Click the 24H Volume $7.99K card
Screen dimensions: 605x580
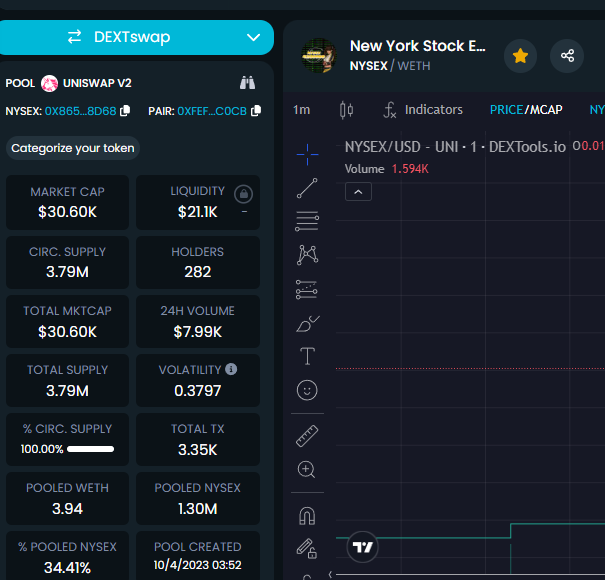(198, 321)
